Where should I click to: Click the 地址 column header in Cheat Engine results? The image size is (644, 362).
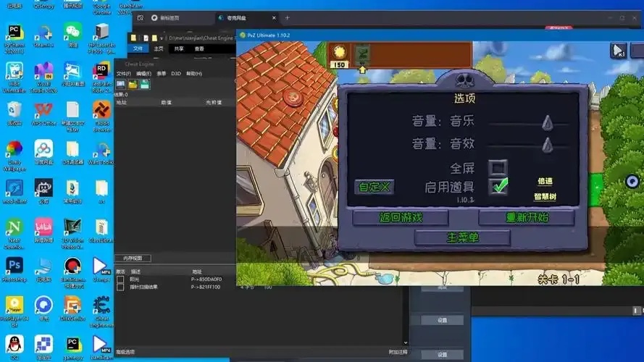pyautogui.click(x=122, y=103)
